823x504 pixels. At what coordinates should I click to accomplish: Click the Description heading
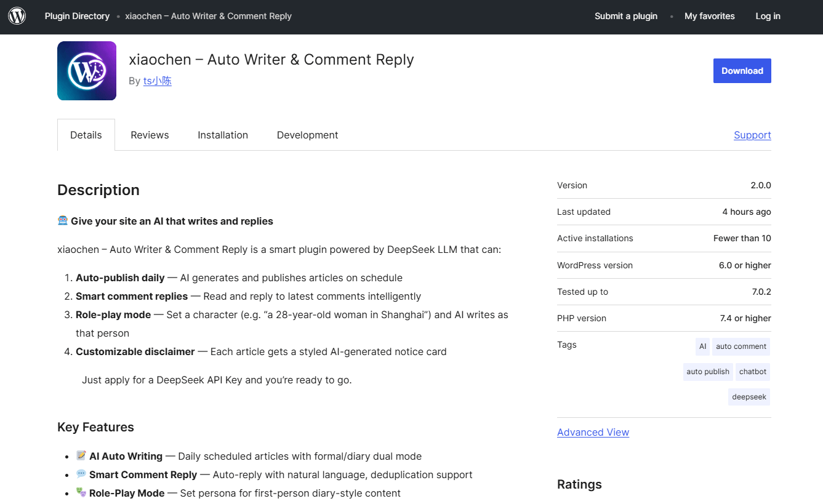coord(98,190)
